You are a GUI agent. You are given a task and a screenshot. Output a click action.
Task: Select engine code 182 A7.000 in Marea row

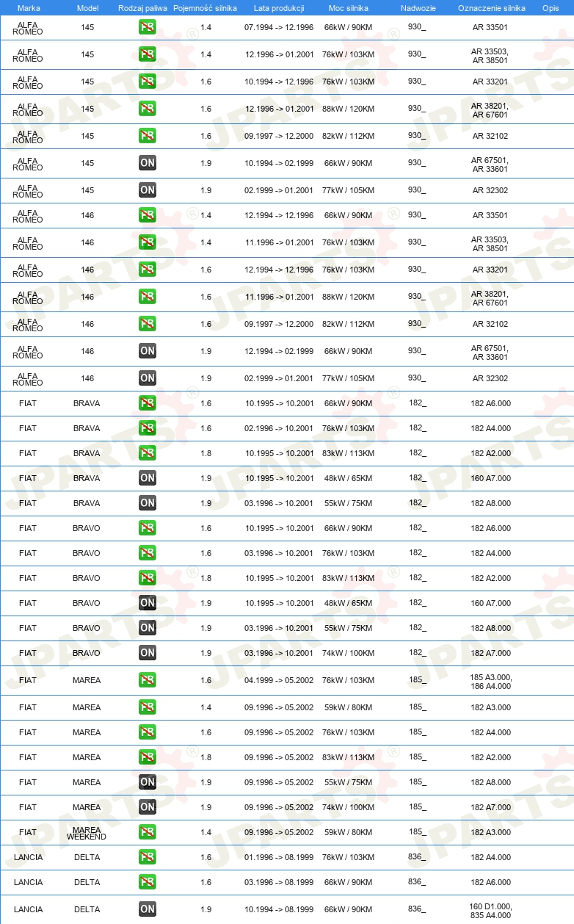tap(491, 807)
